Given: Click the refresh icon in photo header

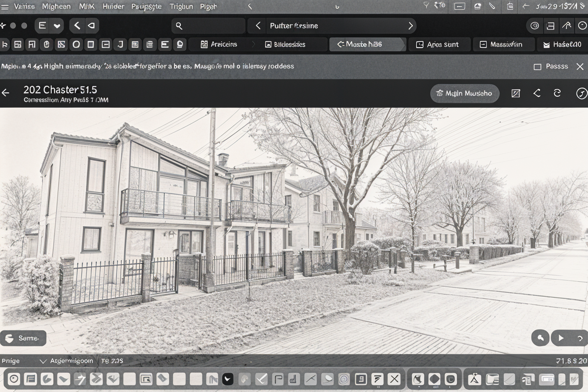Looking at the screenshot, I should (x=557, y=93).
